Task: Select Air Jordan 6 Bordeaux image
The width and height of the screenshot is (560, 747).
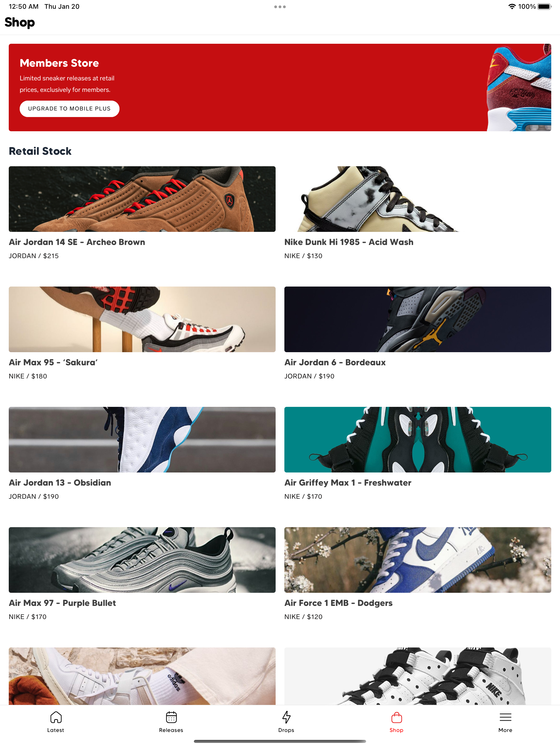Action: coord(418,319)
